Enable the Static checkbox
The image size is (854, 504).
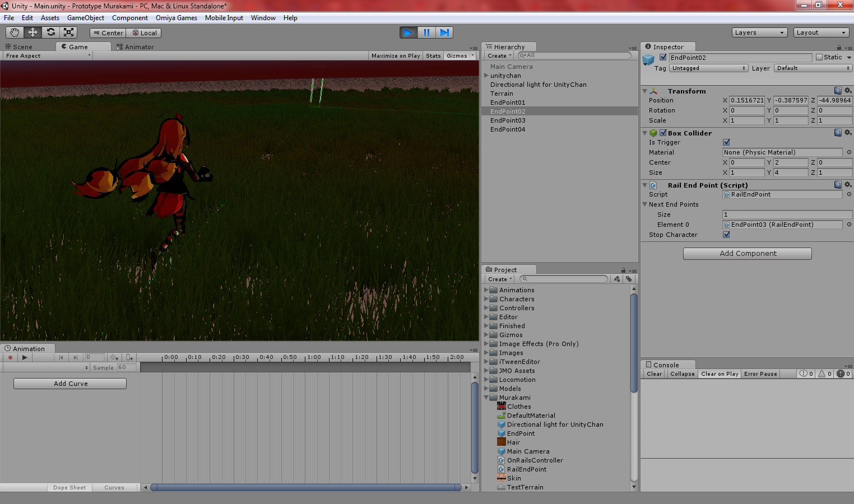tap(819, 57)
